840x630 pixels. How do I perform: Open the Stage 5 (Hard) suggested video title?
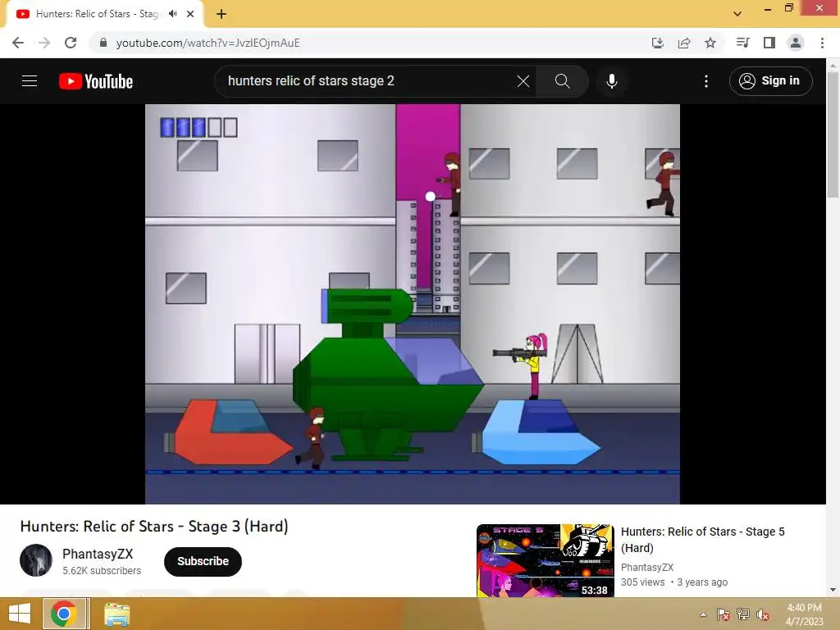[702, 540]
